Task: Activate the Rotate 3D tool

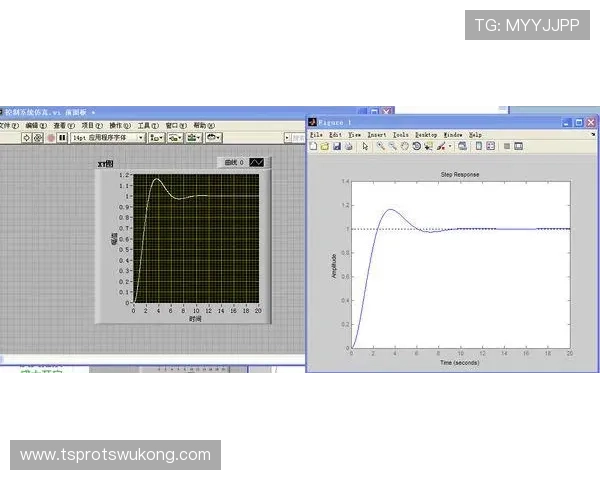Action: pos(417,146)
